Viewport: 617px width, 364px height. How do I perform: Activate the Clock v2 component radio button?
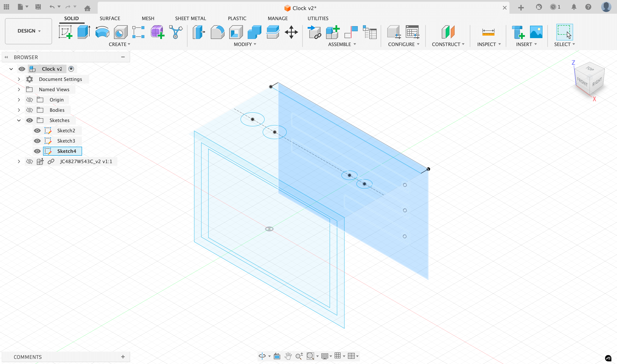(71, 69)
